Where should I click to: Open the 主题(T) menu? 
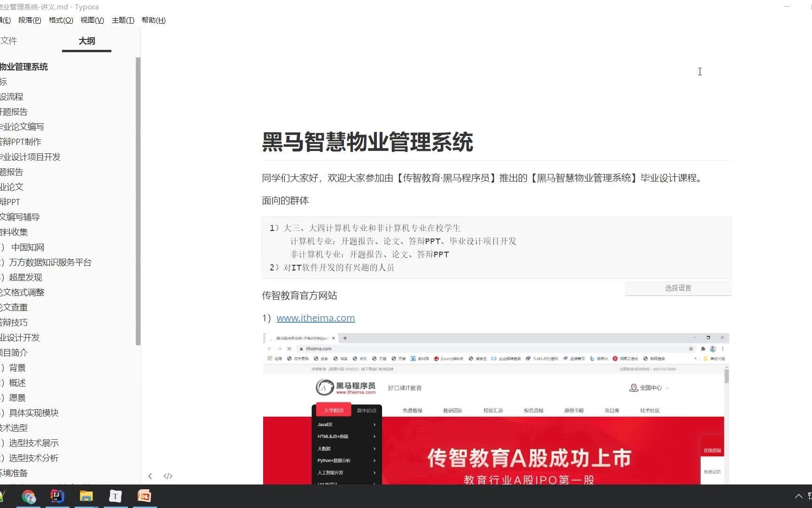coord(123,20)
